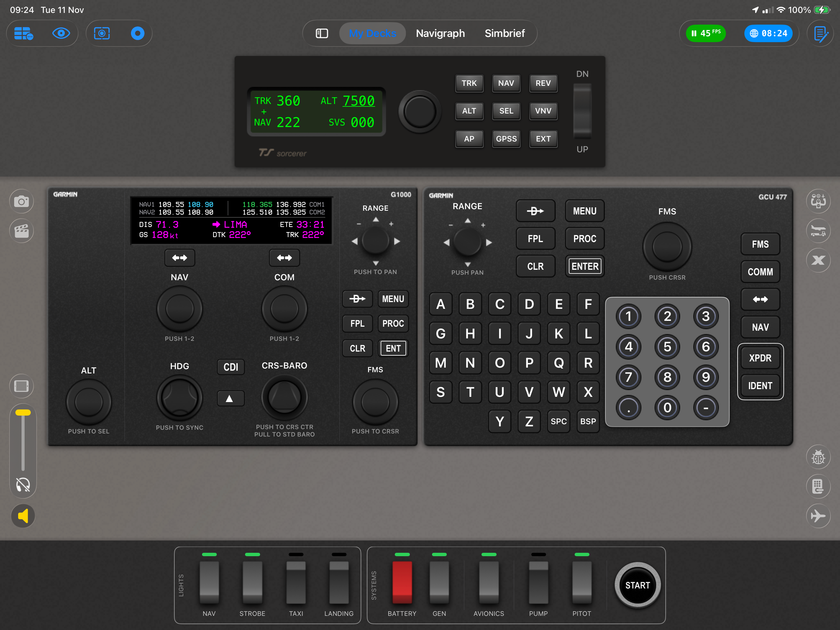The width and height of the screenshot is (840, 630).
Task: Click the left sidebar volume slider handle
Action: [x=23, y=413]
